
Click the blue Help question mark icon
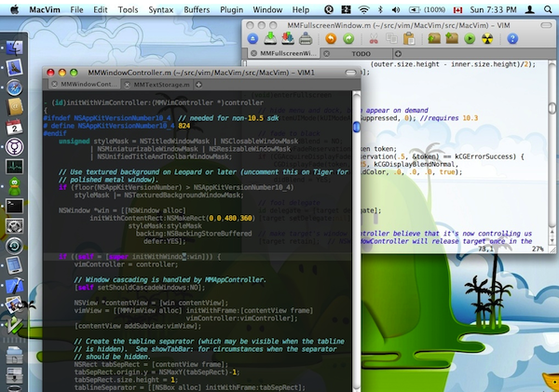point(512,38)
